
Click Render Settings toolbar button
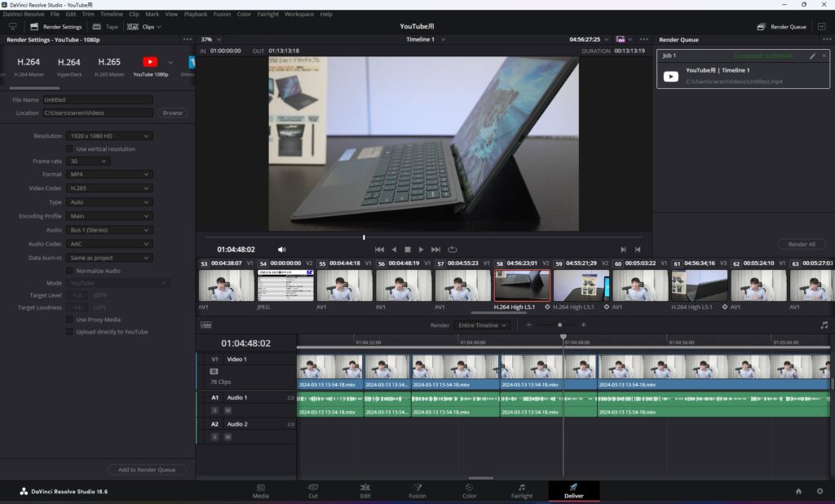[x=56, y=27]
